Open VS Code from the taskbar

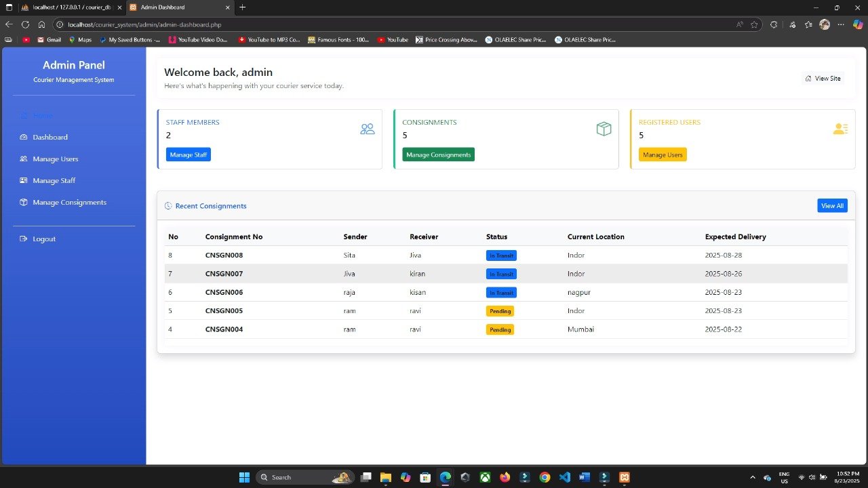564,477
